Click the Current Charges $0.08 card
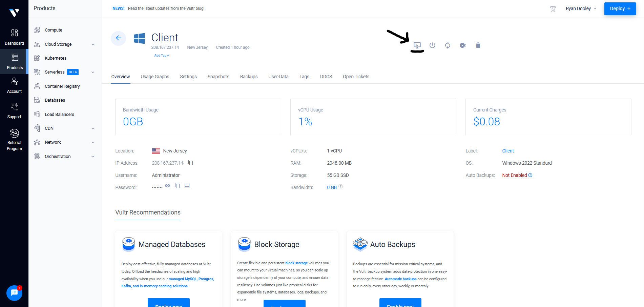 pos(548,117)
